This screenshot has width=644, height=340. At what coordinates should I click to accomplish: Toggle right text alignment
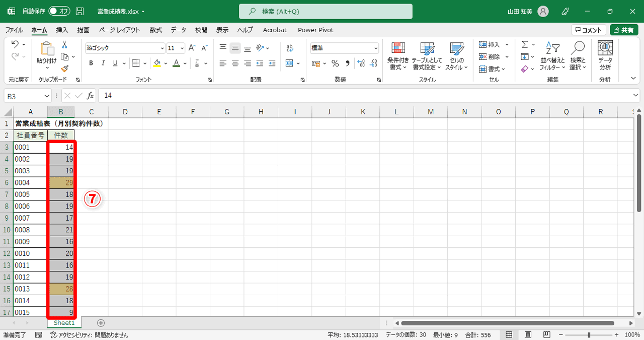(x=247, y=63)
